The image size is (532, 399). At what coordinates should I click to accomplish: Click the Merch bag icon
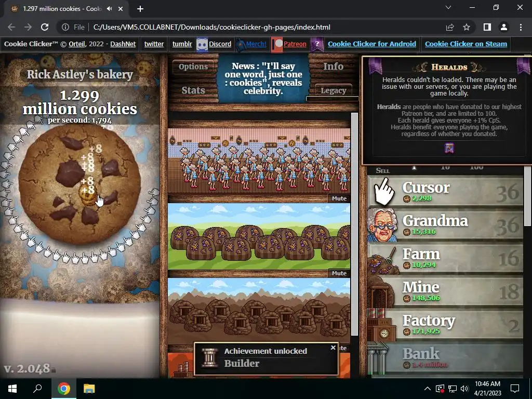click(240, 45)
